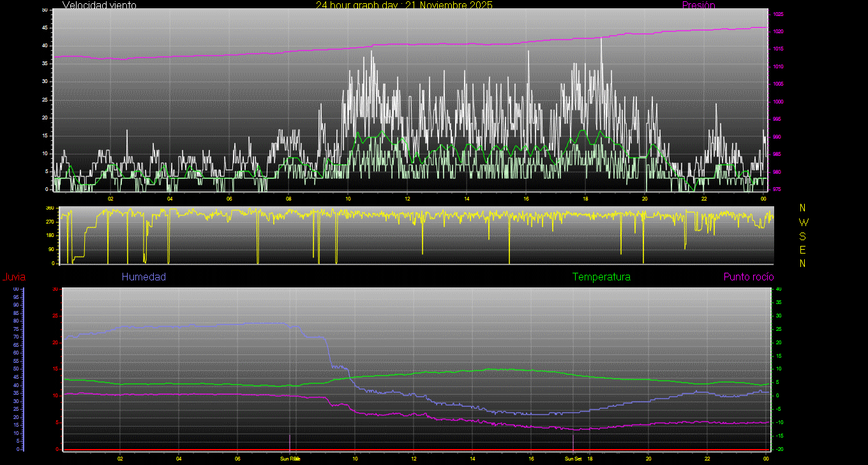
Task: Click the magenta Punto rocío label
Action: coord(748,277)
